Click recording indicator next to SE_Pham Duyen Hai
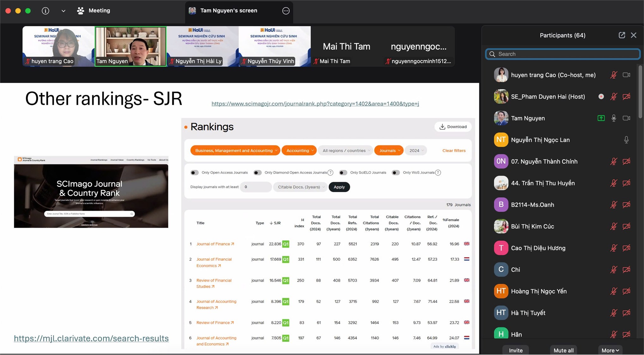The height and width of the screenshot is (355, 644). (601, 97)
